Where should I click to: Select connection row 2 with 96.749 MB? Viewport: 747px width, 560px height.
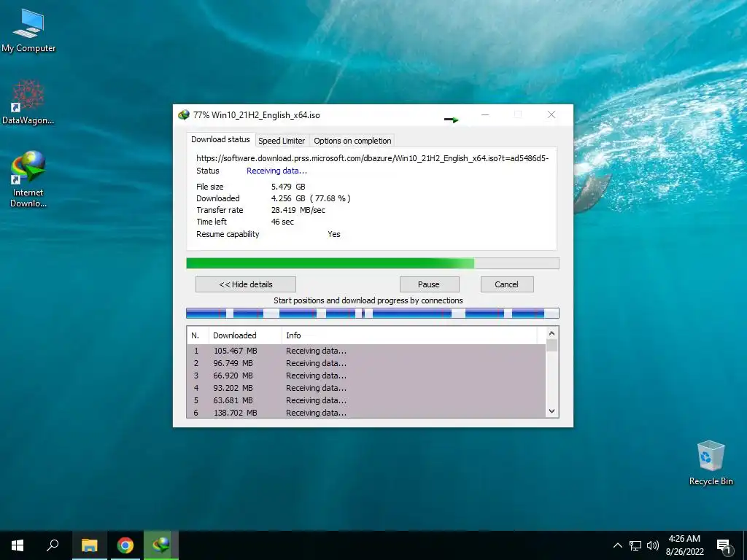click(x=366, y=363)
